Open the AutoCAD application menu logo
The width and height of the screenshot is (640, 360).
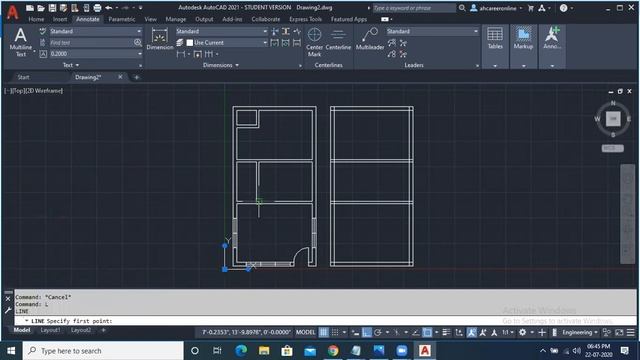click(12, 12)
